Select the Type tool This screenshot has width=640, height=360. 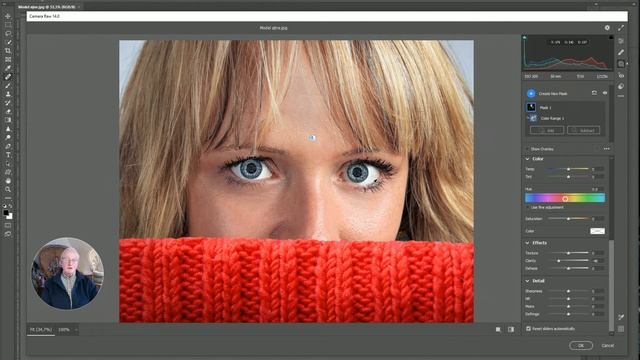click(8, 155)
